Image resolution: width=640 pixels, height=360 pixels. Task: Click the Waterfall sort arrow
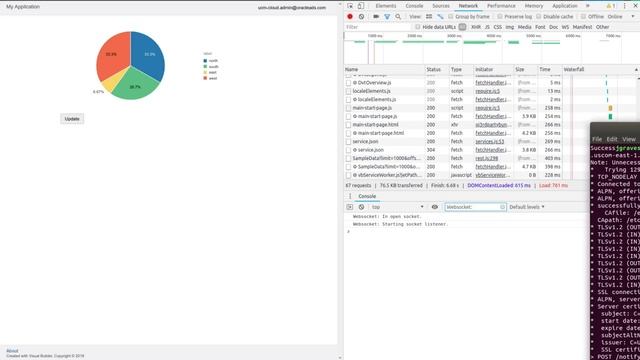636,70
